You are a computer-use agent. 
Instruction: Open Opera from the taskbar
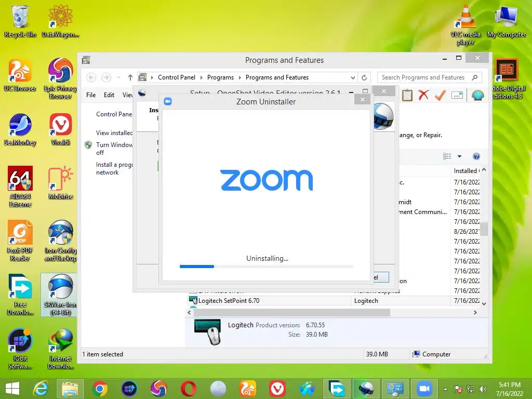[x=188, y=389]
